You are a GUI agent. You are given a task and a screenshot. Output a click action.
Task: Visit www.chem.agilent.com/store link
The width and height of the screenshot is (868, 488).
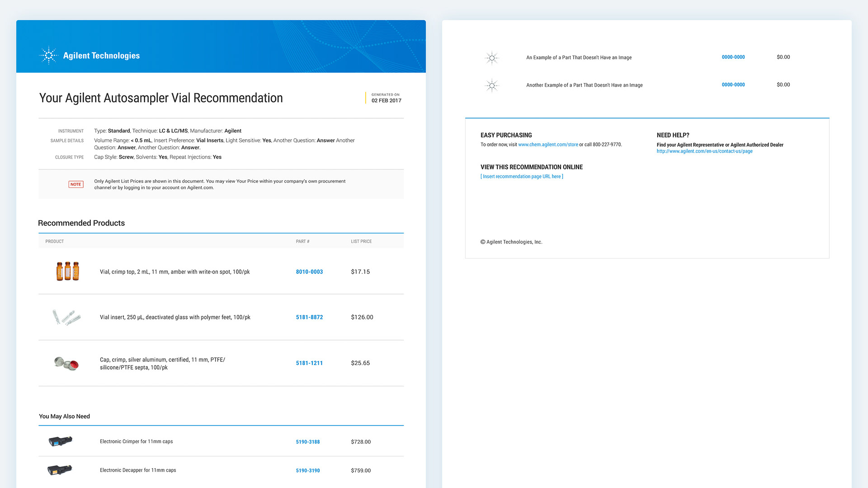coord(548,145)
